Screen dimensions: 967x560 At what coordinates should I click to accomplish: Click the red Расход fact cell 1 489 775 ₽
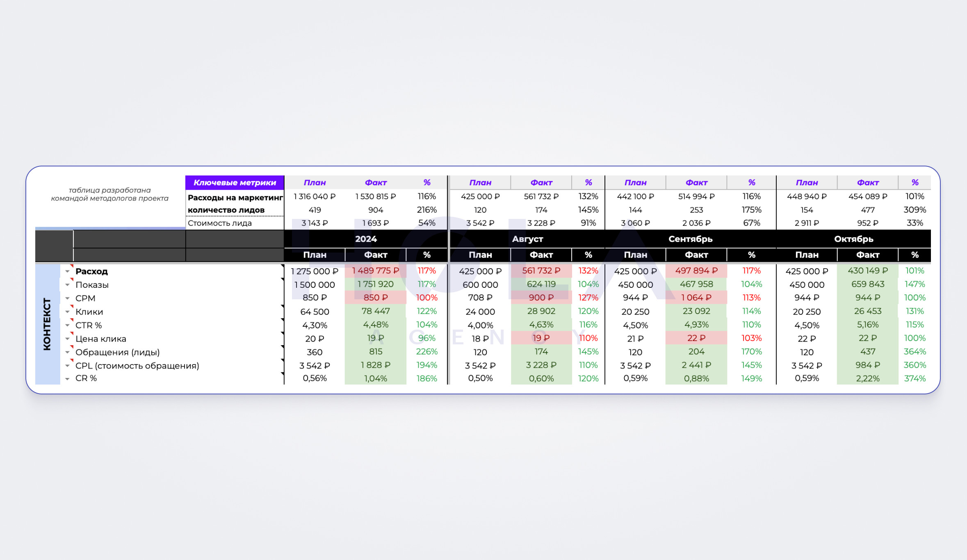pyautogui.click(x=375, y=271)
